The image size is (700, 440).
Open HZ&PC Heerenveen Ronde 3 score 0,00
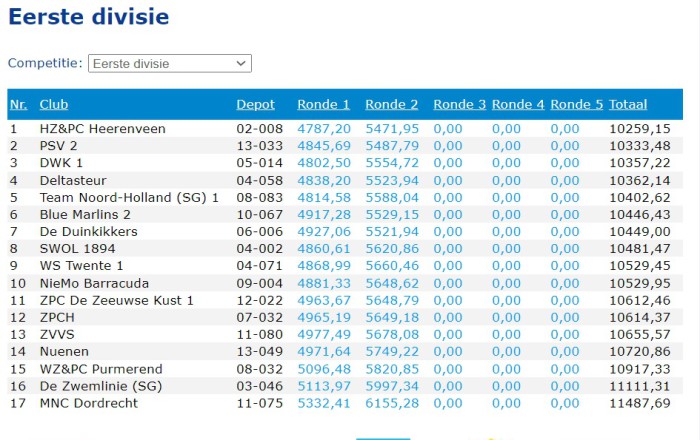[448, 129]
